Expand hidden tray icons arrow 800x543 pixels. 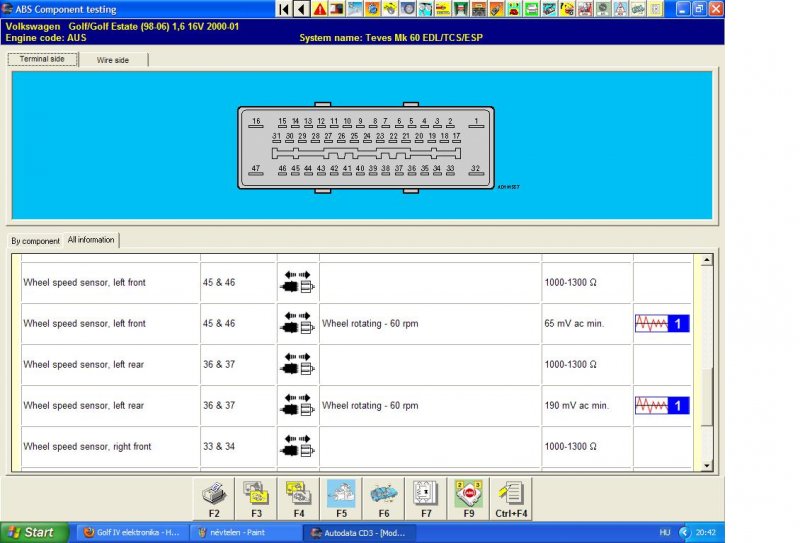(684, 533)
